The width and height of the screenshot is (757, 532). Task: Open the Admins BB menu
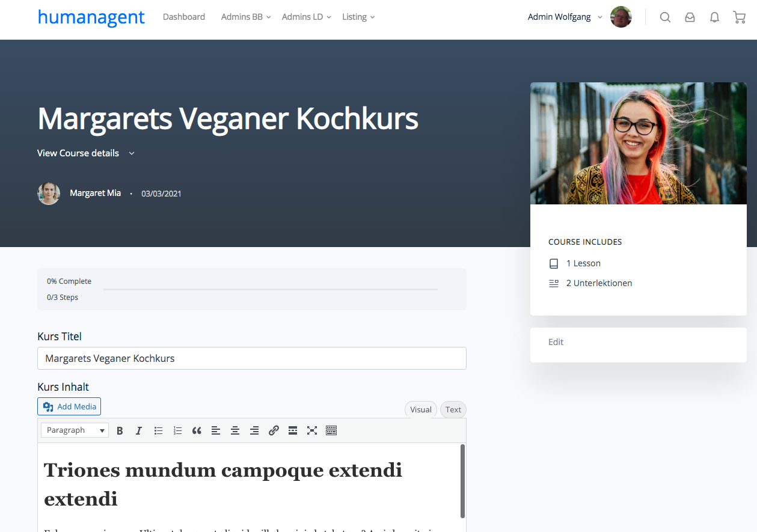coord(245,17)
